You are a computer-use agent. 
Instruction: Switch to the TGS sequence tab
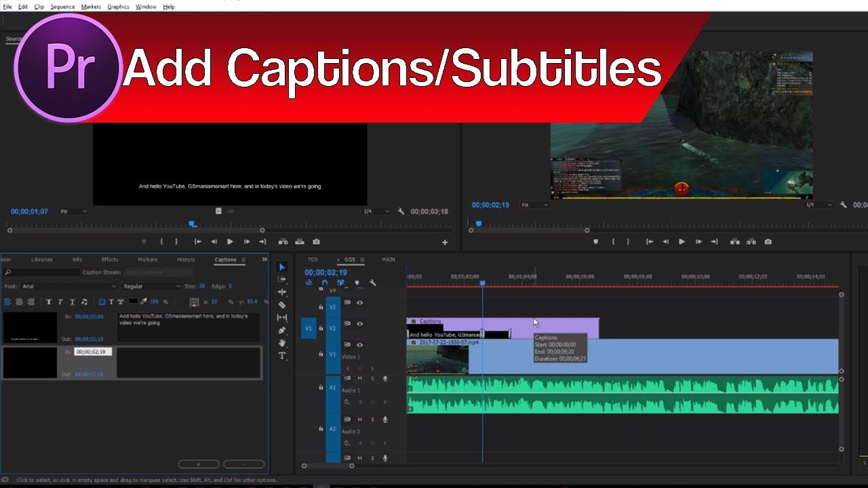tap(313, 260)
